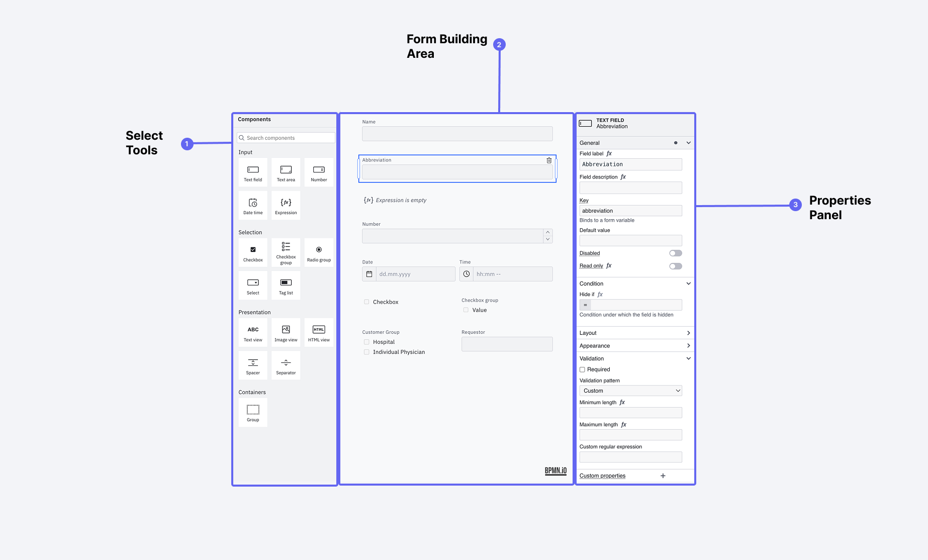Open the Validation pattern dropdown

(630, 390)
